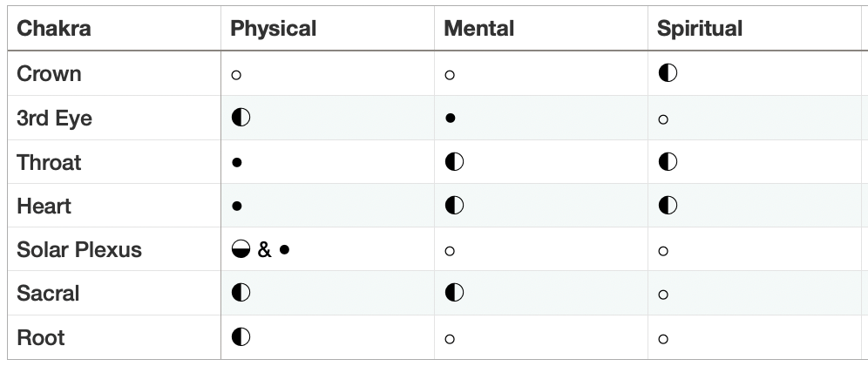The image size is (868, 373).
Task: Click the half-filled circle in Sacral Mental cell
Action: coord(455,292)
